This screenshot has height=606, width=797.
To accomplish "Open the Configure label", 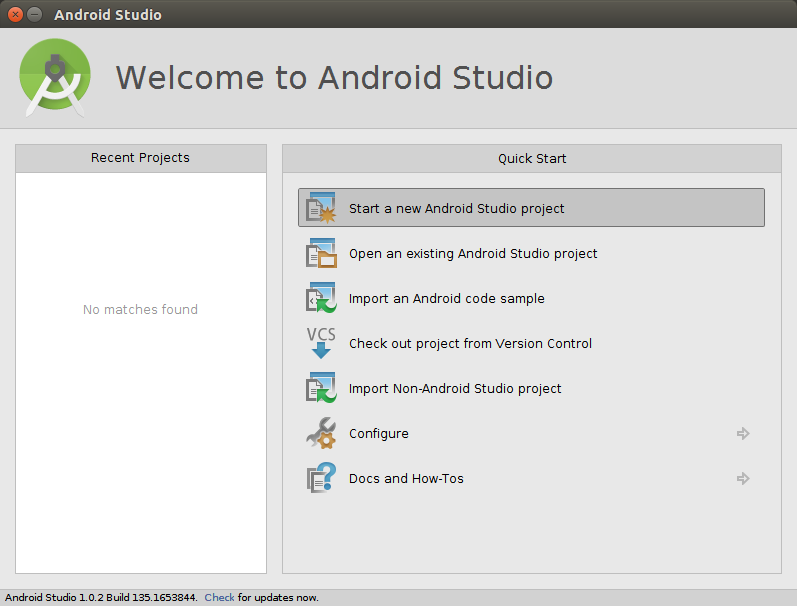I will click(x=379, y=434).
